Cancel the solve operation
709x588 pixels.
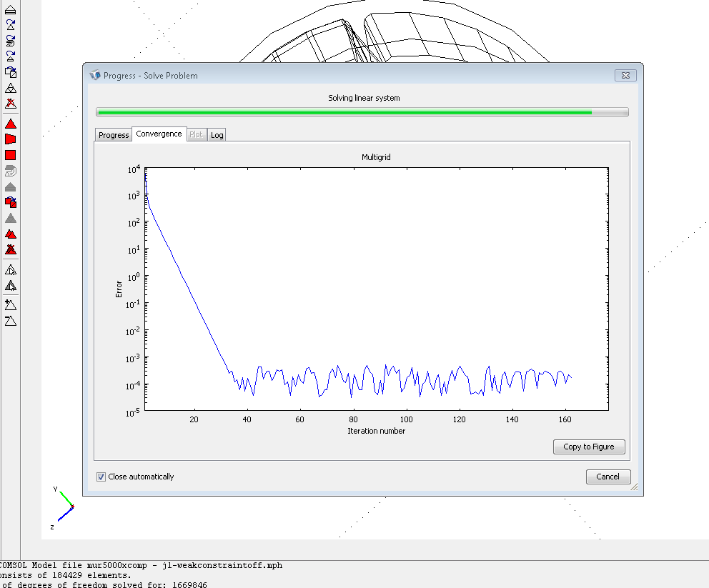(608, 477)
